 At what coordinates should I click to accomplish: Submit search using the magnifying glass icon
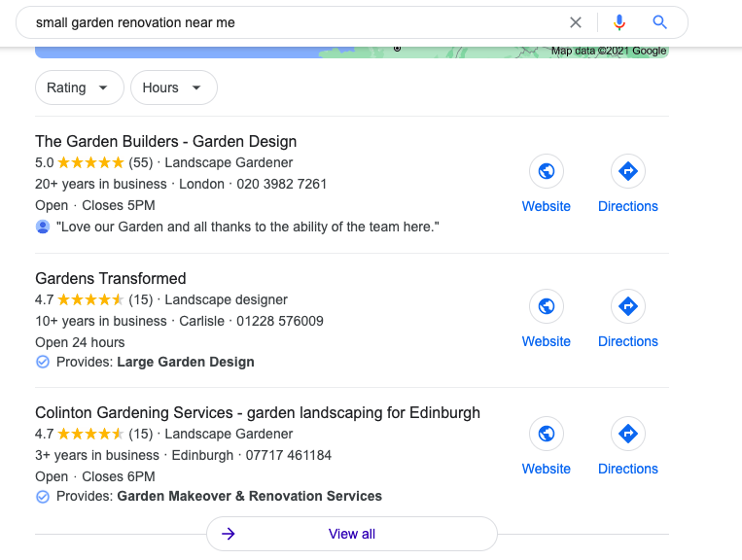pyautogui.click(x=659, y=22)
